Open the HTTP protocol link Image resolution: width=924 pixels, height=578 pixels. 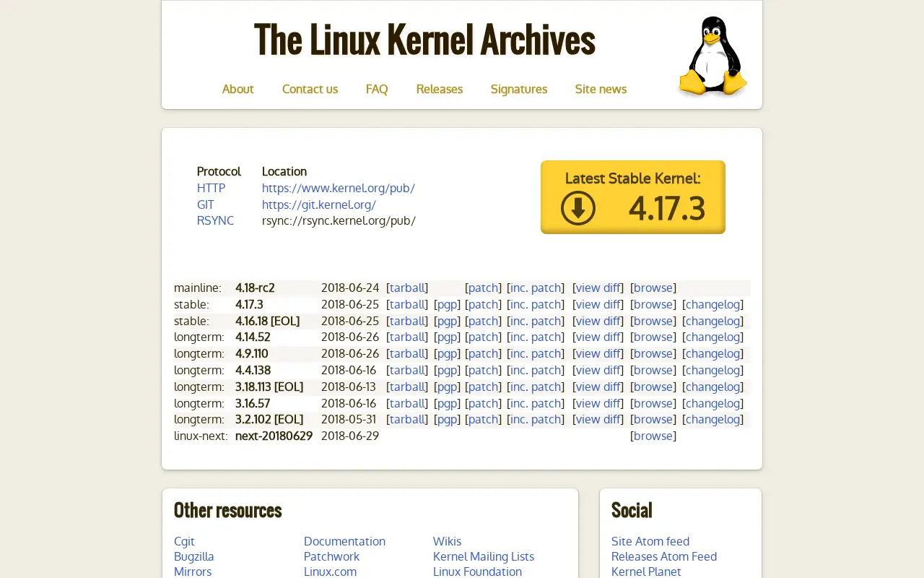[x=211, y=188]
